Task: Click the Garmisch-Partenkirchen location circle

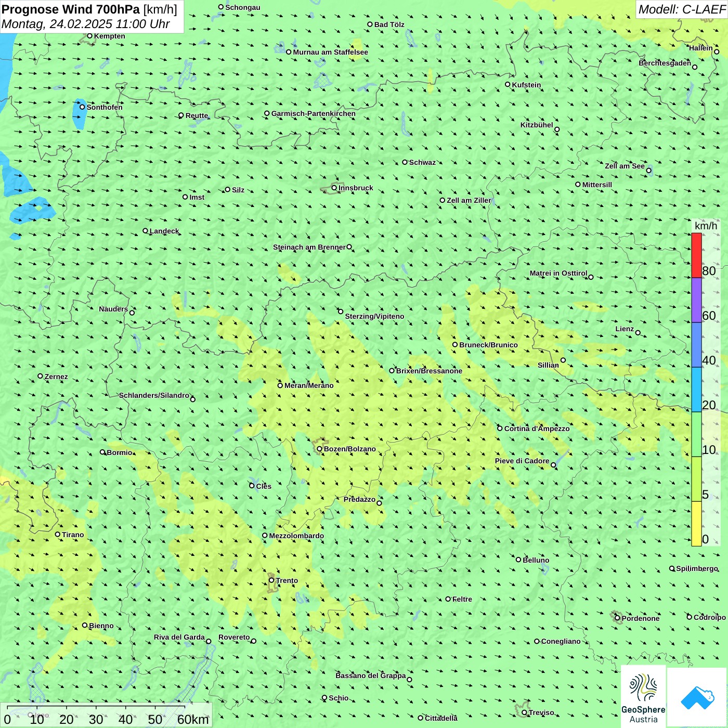Action: tap(267, 113)
